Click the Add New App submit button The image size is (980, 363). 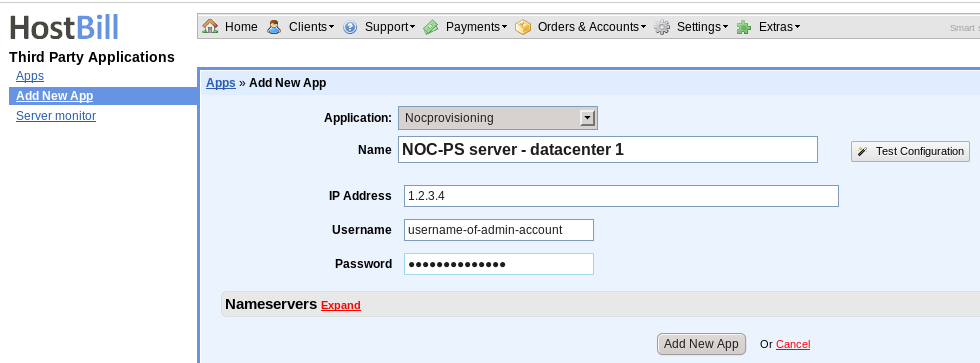[701, 344]
